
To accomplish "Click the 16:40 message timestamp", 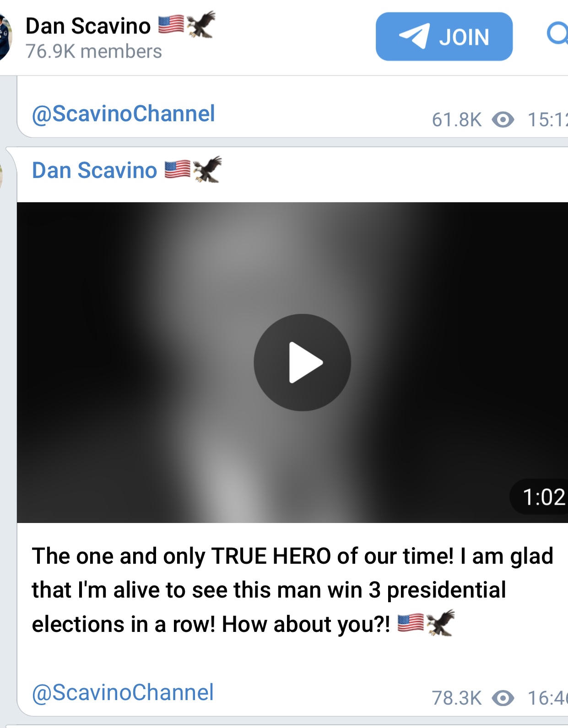I will (x=547, y=698).
